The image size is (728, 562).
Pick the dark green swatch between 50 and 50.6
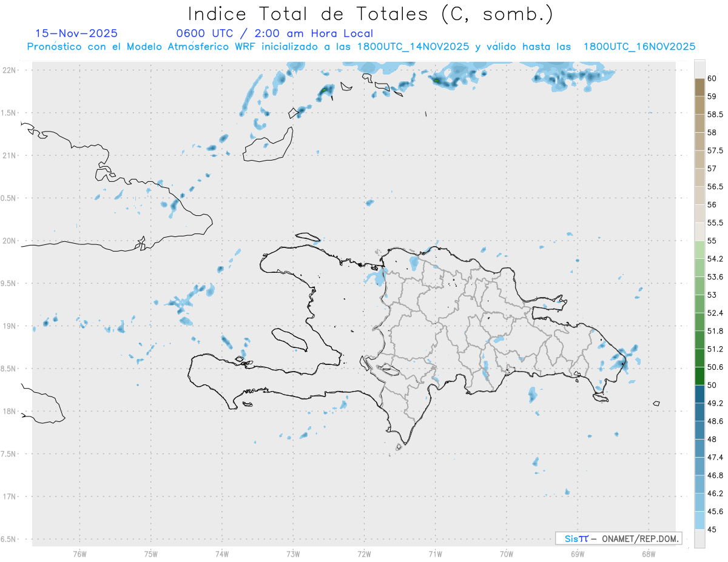click(x=699, y=376)
